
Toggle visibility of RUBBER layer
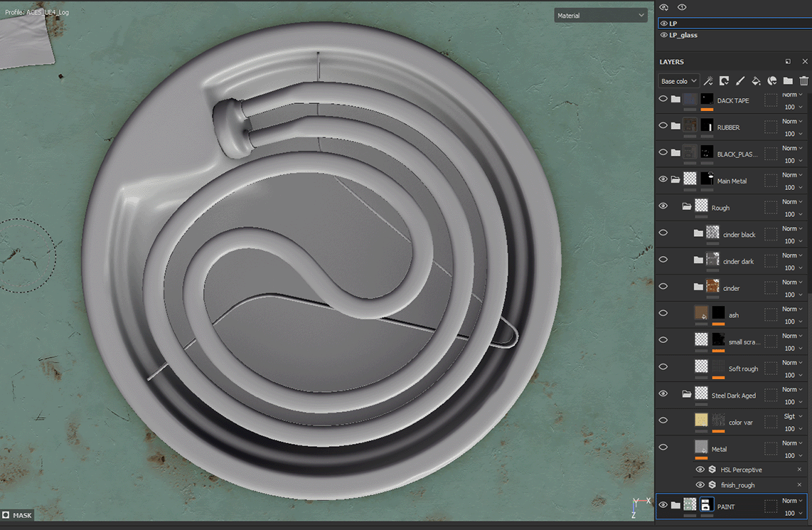click(x=663, y=125)
